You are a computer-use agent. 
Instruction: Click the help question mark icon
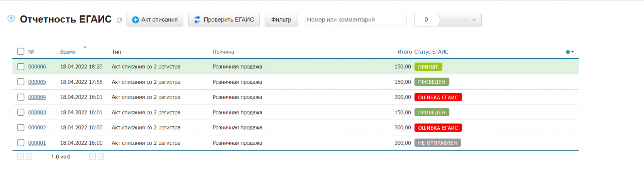pyautogui.click(x=11, y=18)
